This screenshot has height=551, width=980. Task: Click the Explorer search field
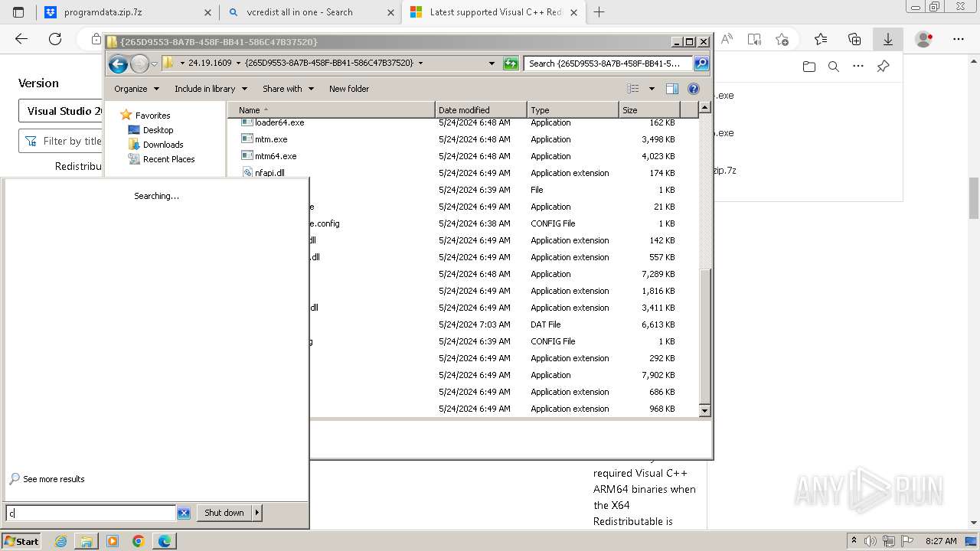click(x=609, y=64)
